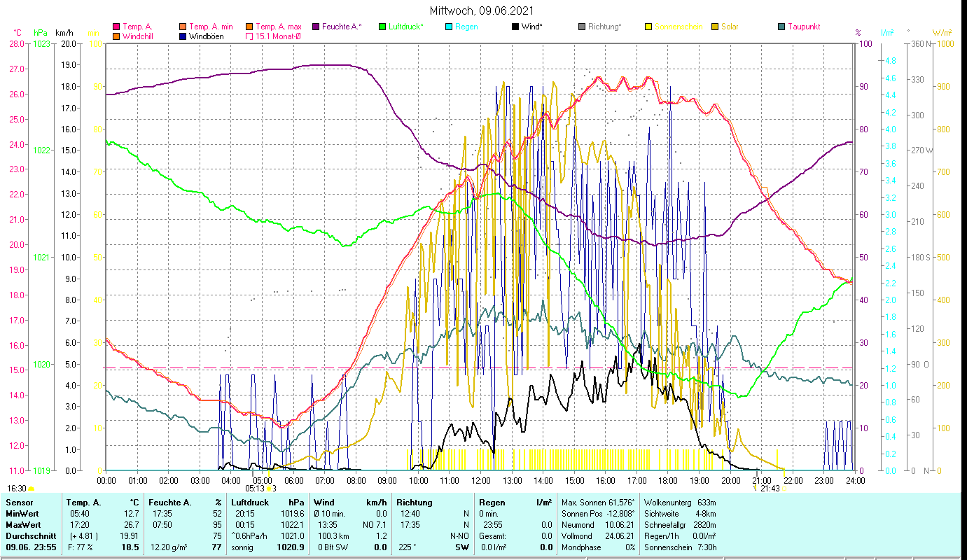Click the Richtung* legend label
967x560 pixels.
pyautogui.click(x=605, y=27)
